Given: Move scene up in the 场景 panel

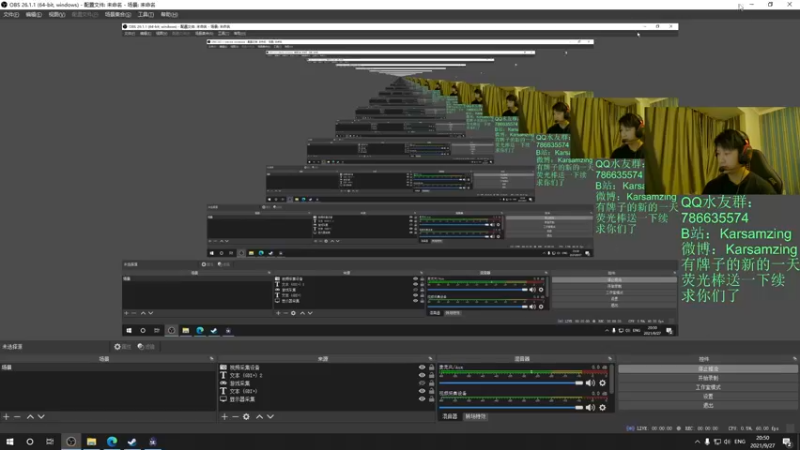Looking at the screenshot, I should (30, 417).
